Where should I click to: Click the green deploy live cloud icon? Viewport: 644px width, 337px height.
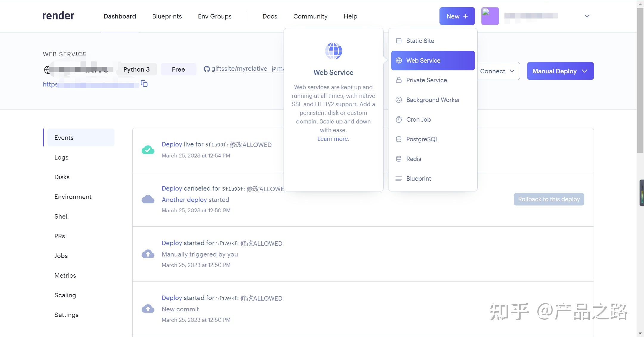148,150
